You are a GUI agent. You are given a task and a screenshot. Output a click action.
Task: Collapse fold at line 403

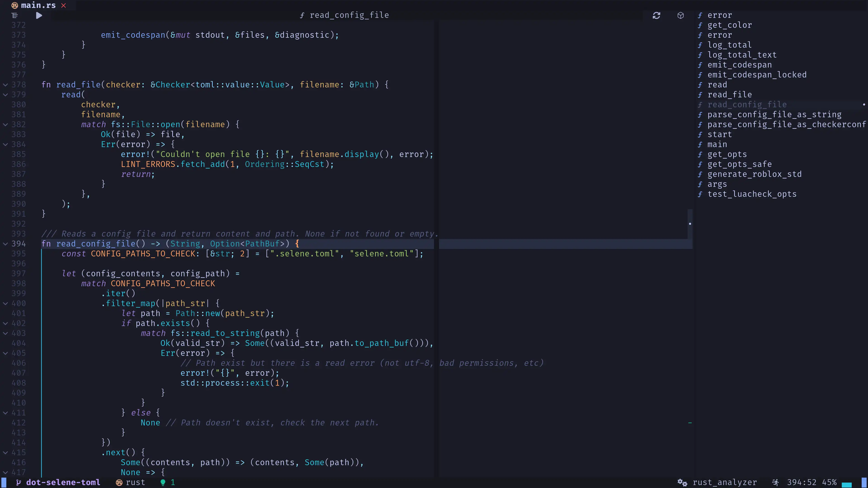(5, 333)
